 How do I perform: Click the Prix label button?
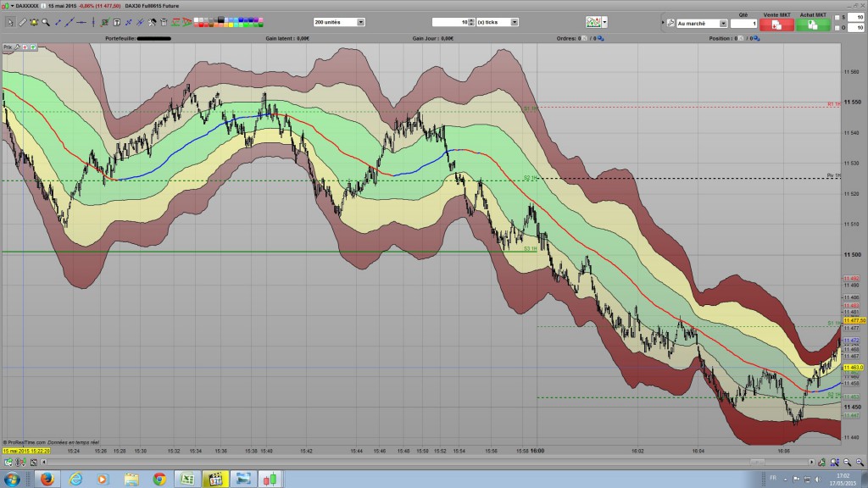coord(7,47)
